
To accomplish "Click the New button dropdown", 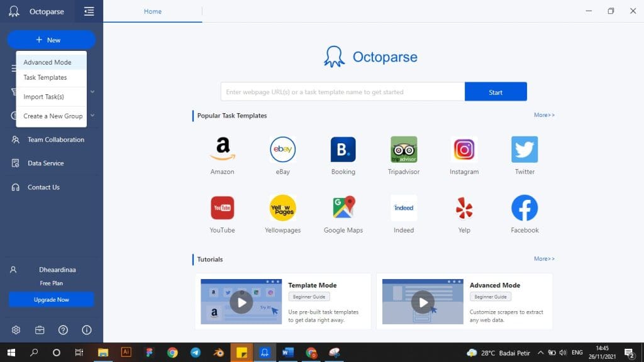I will coord(51,40).
